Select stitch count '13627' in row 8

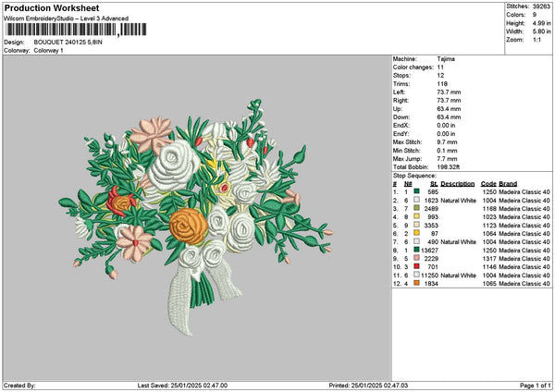pos(429,251)
